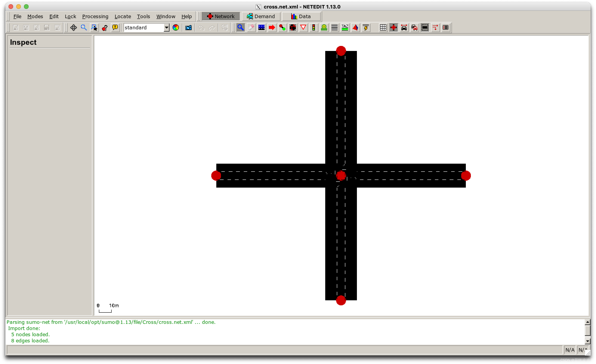This screenshot has height=364, width=596.
Task: Open the Window menu
Action: coord(166,16)
